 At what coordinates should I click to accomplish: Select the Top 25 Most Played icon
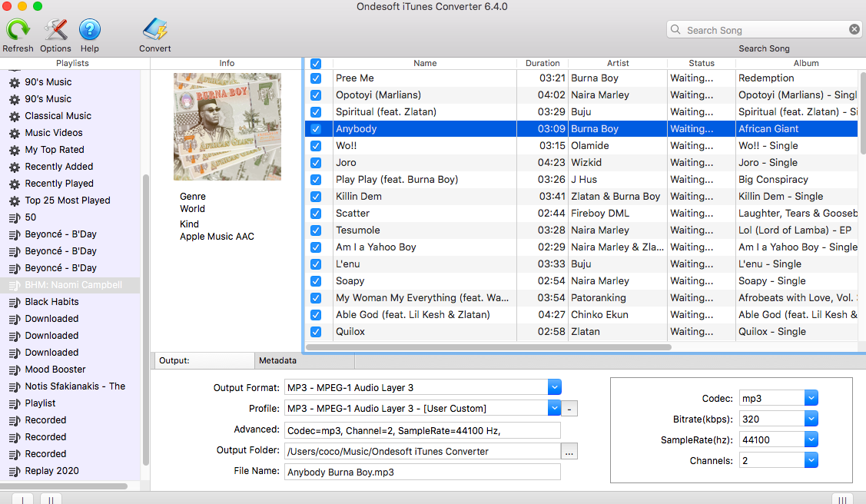tap(15, 201)
